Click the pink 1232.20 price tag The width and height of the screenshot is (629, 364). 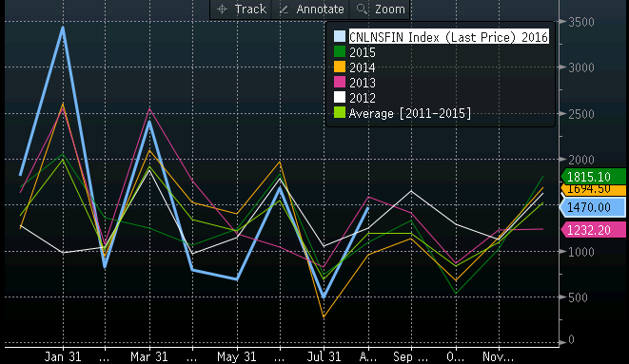[x=593, y=230]
